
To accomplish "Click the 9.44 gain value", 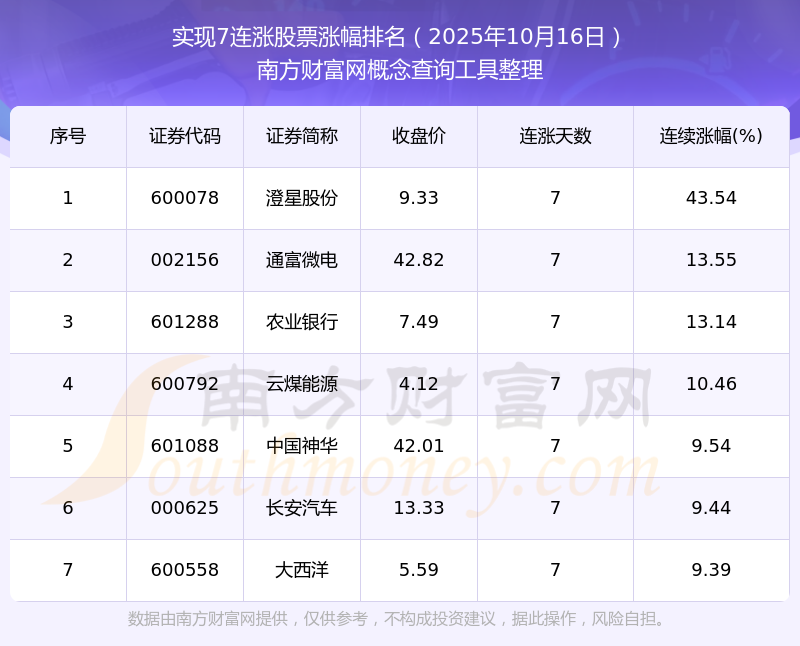I will pyautogui.click(x=711, y=508).
